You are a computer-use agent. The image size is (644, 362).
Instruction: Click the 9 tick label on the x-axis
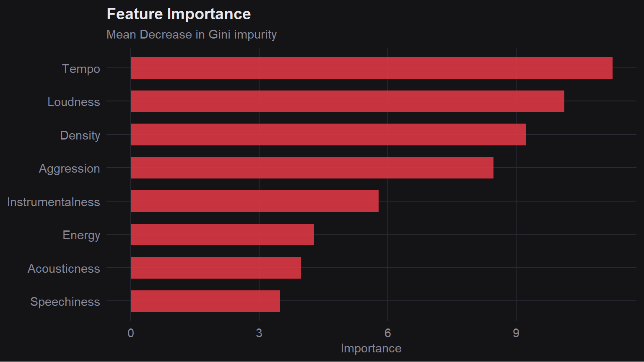coord(516,333)
